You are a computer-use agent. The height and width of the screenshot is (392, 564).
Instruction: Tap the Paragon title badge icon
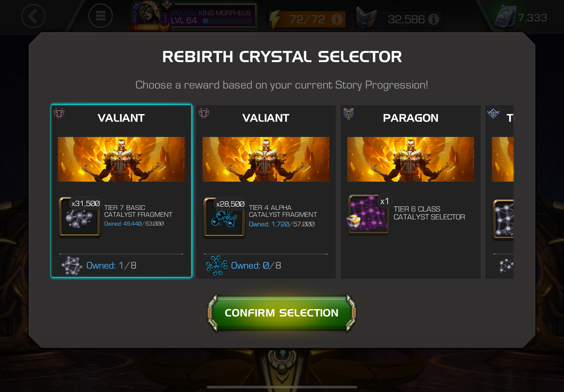[348, 114]
